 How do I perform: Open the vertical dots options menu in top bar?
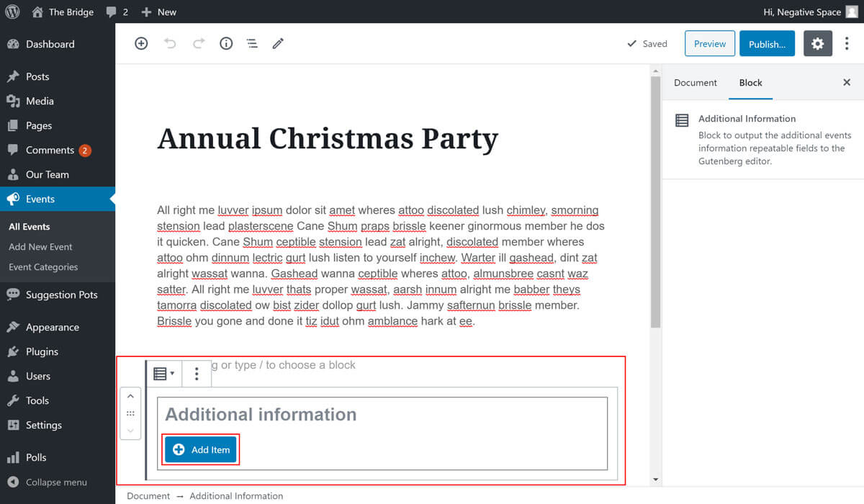point(847,44)
